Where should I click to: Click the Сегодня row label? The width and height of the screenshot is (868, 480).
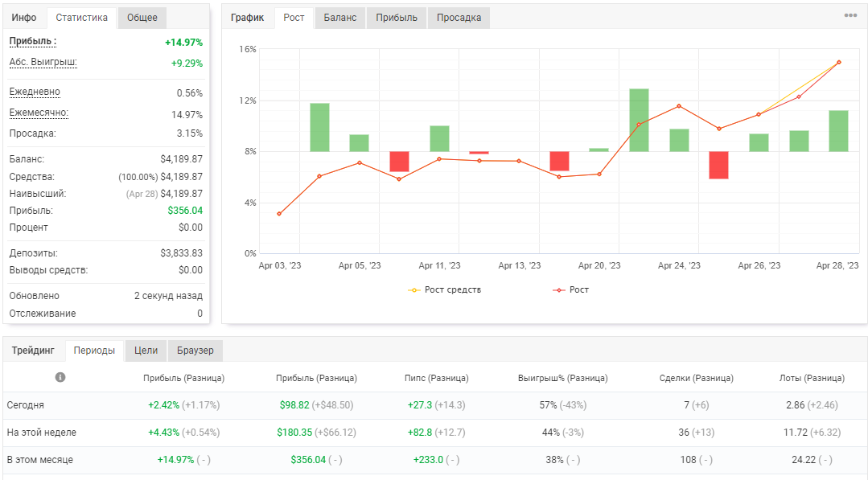click(x=26, y=405)
